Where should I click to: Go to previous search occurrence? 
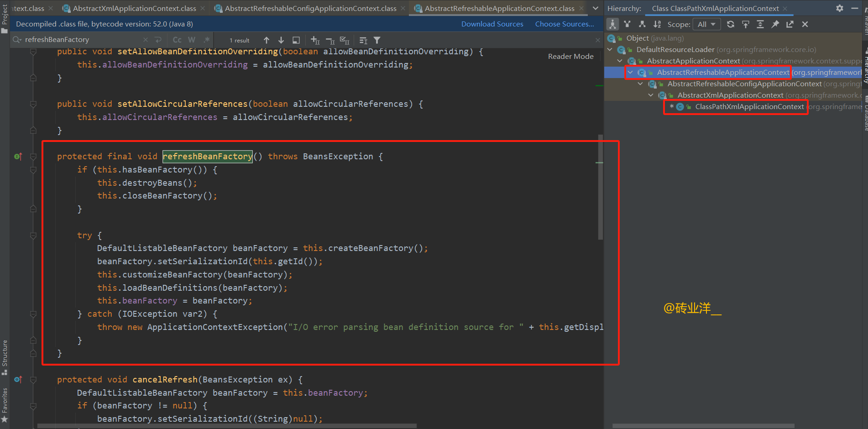267,40
